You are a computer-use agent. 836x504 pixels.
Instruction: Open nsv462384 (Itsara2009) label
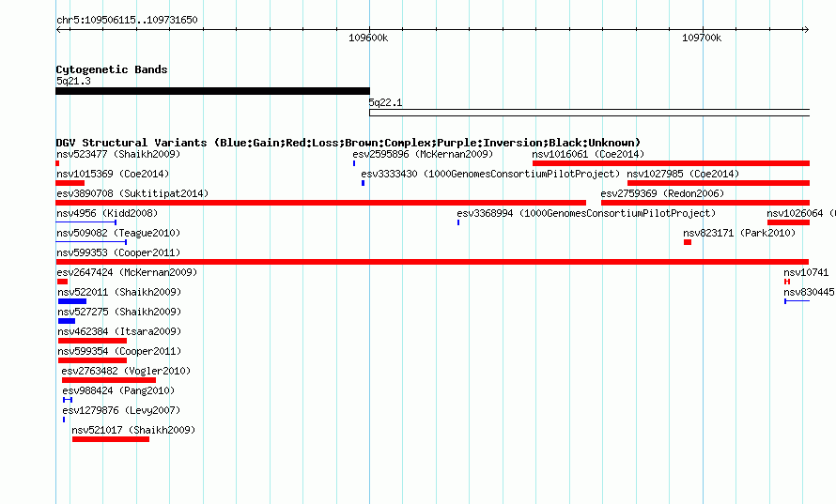coord(119,332)
